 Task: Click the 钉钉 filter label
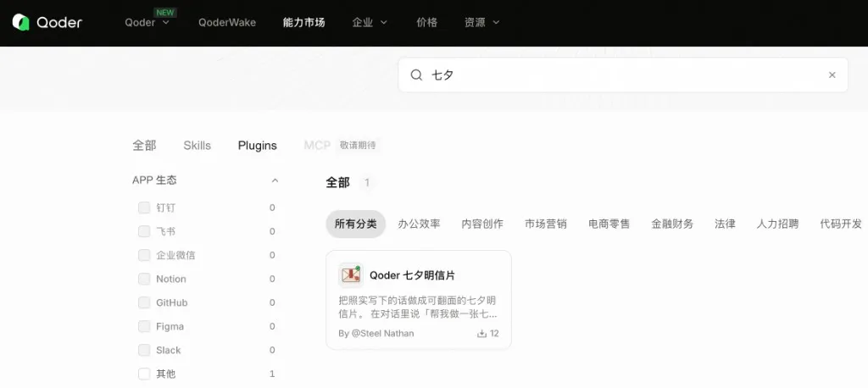point(165,208)
